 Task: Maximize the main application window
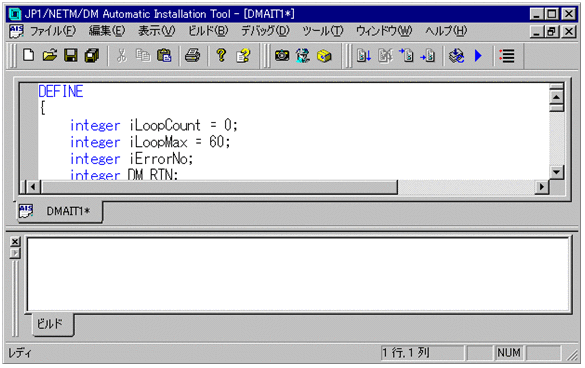point(551,14)
